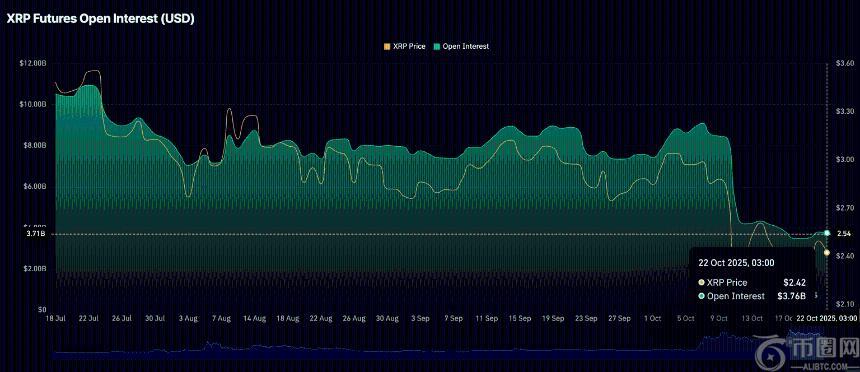Click the Open Interest data point marker
This screenshot has width=860, height=372.
[827, 233]
